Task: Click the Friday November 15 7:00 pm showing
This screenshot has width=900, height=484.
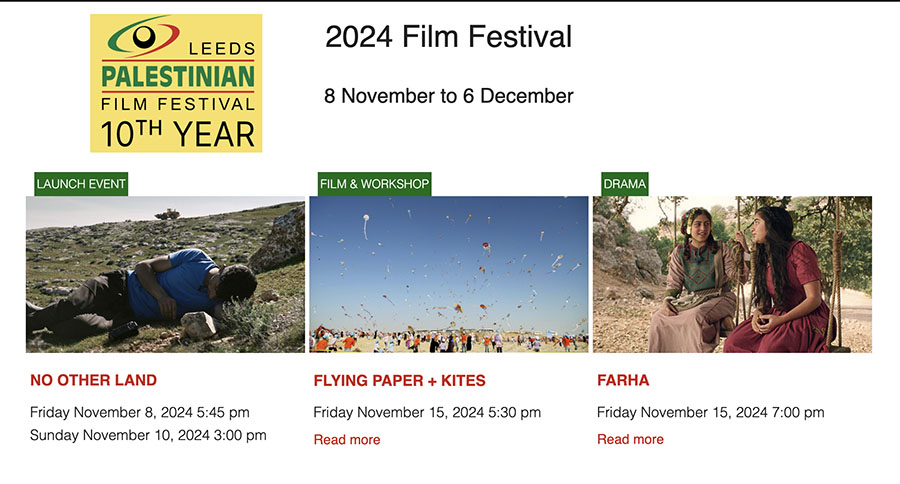Action: (710, 412)
